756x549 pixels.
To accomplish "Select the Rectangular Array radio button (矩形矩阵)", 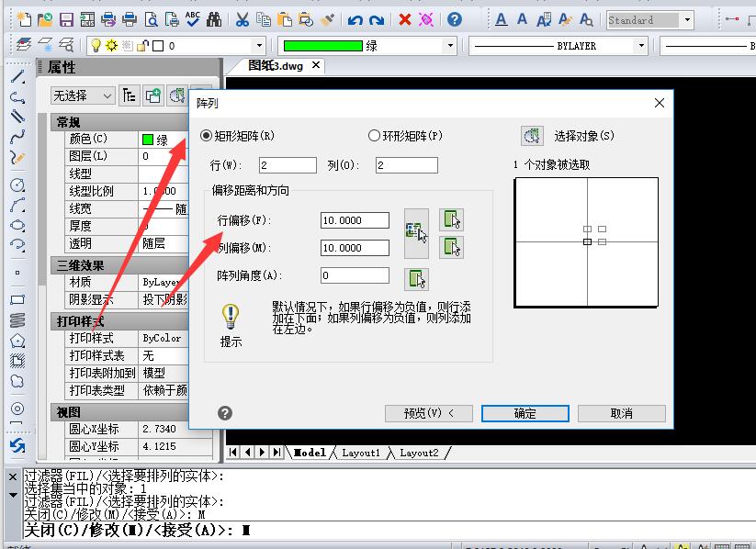I will (x=206, y=136).
